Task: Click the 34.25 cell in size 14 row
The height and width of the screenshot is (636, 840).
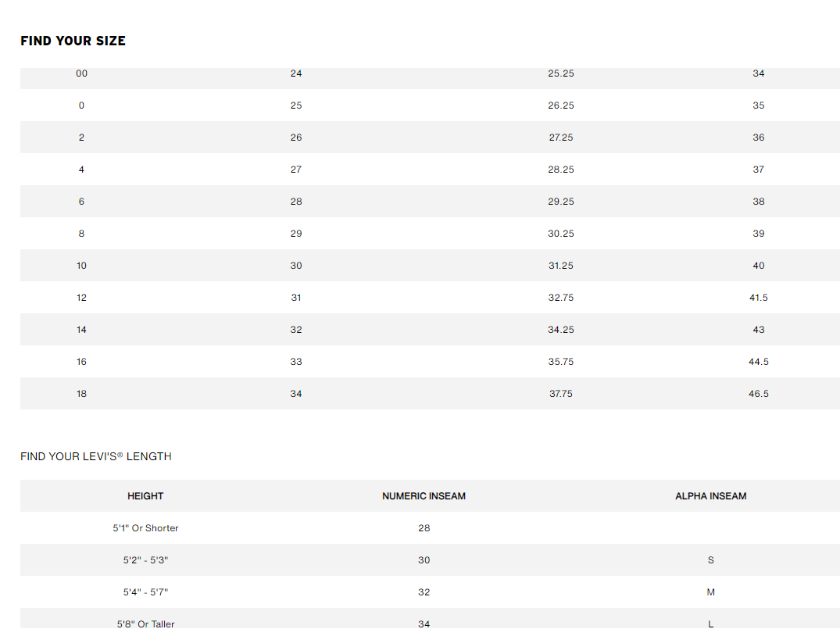Action: 561,330
